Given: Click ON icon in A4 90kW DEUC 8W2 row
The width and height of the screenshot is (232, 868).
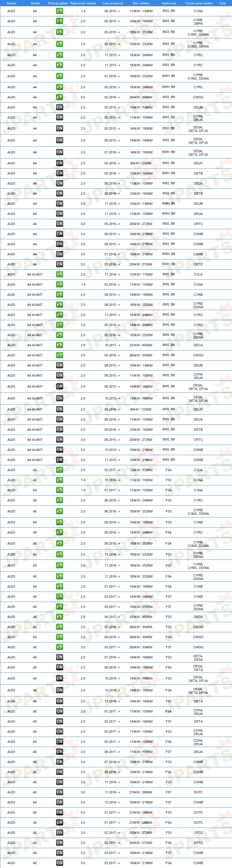Looking at the screenshot, I should pos(60,163).
